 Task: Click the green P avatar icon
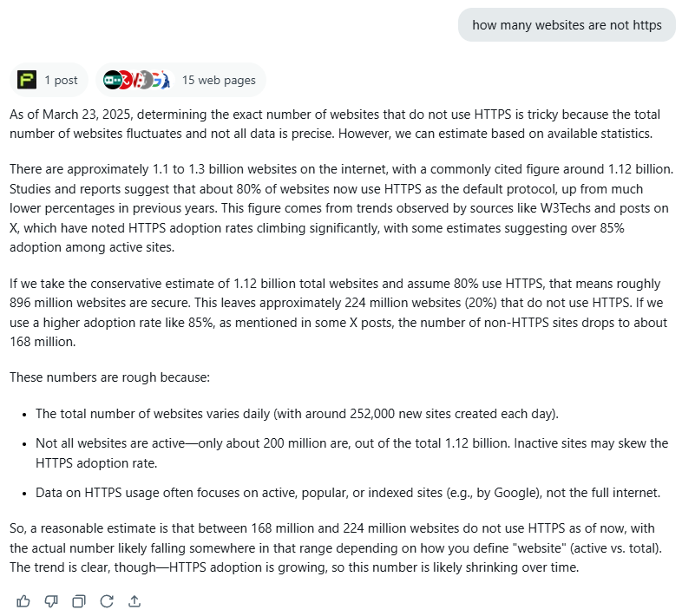pos(27,80)
